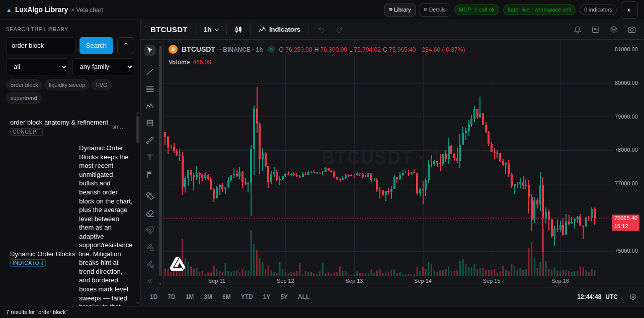This screenshot has width=644, height=318.
Task: Toggle the dark/light theme button
Action: coord(629,10)
